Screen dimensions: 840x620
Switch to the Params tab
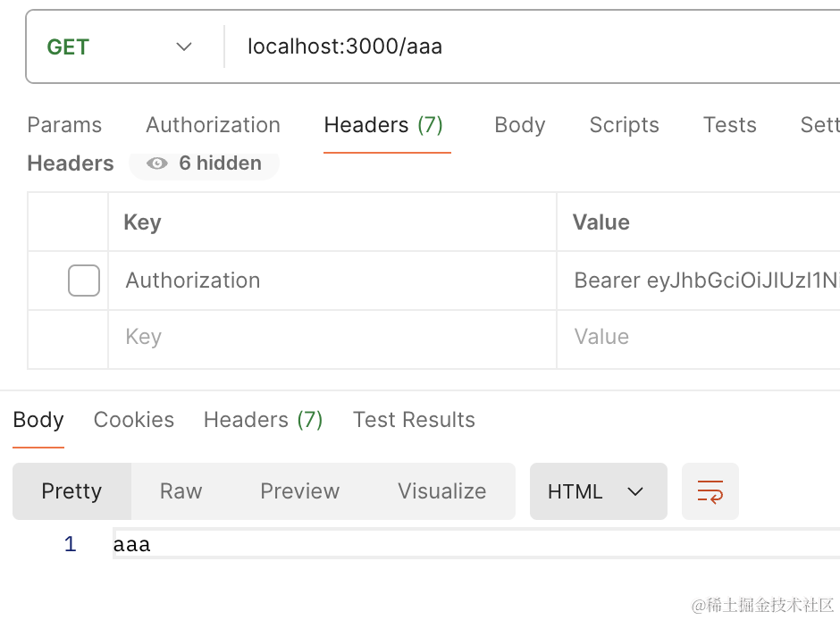tap(64, 125)
